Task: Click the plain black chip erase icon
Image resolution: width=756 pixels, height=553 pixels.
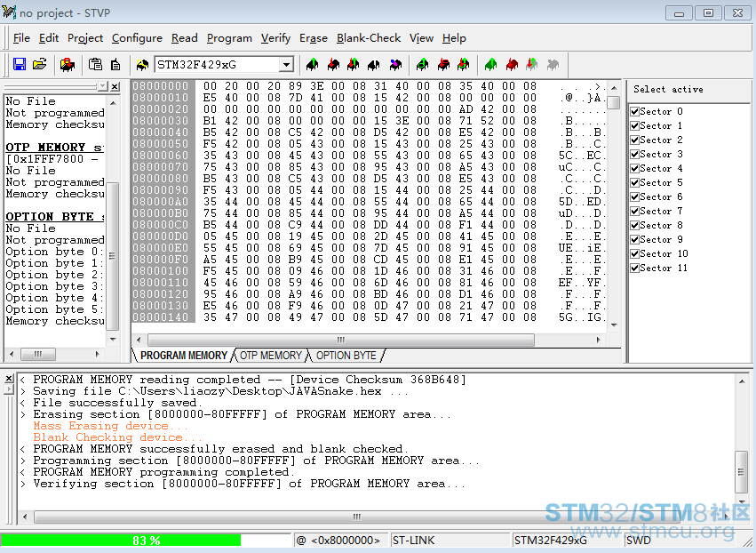Action: point(374,64)
